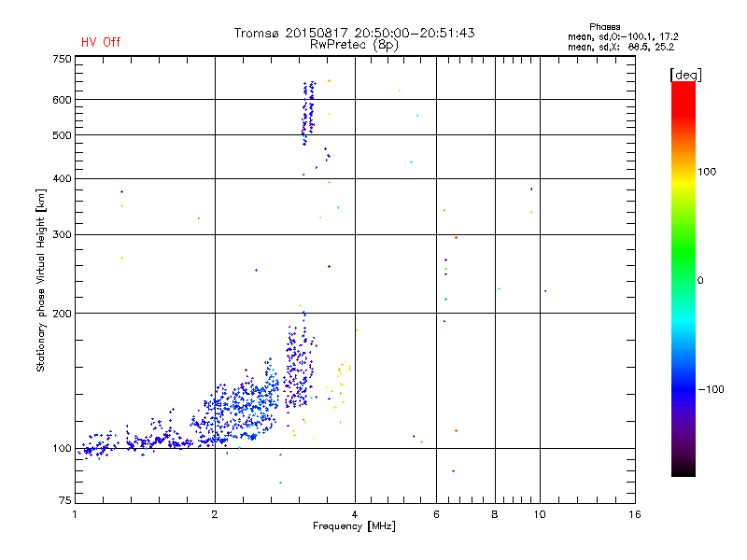Select the 'mean, sd,X' statistics line
Screen dimensions: 747x560
(621, 47)
